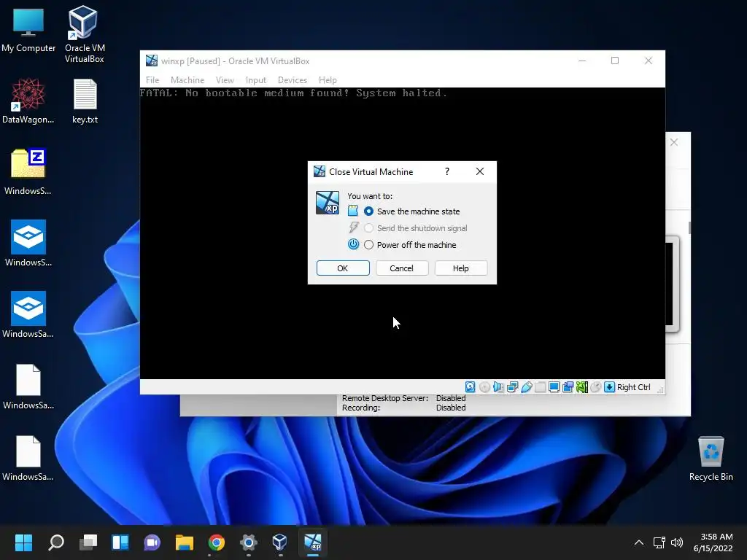Click the Recording label in background window
Viewport: 747px width, 560px height.
[x=360, y=408]
